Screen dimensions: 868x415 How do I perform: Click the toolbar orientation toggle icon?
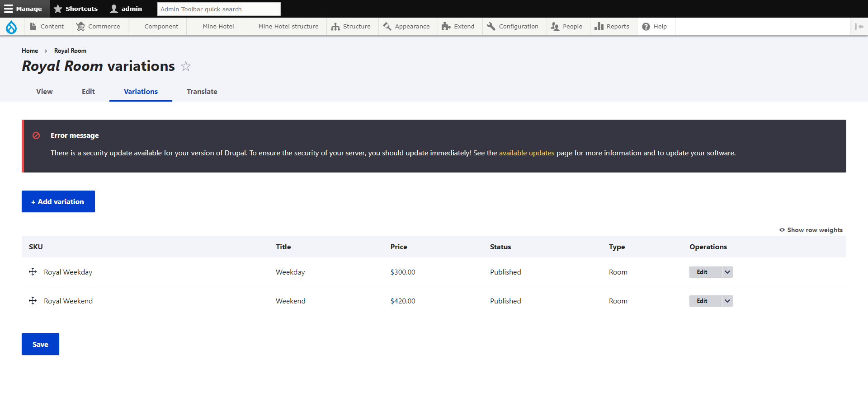pos(859,27)
